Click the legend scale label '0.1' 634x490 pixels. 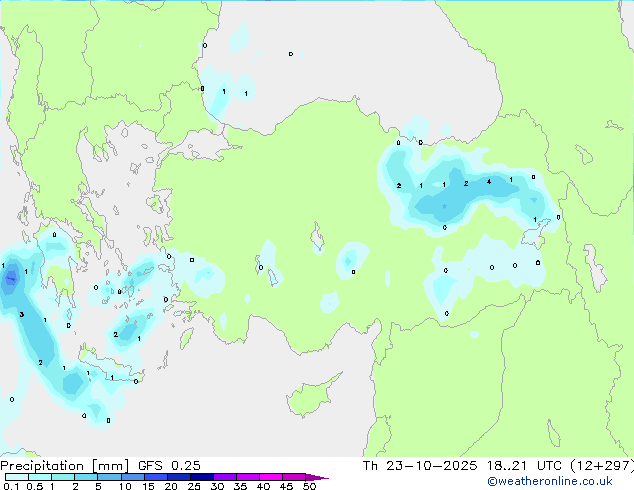pos(11,486)
